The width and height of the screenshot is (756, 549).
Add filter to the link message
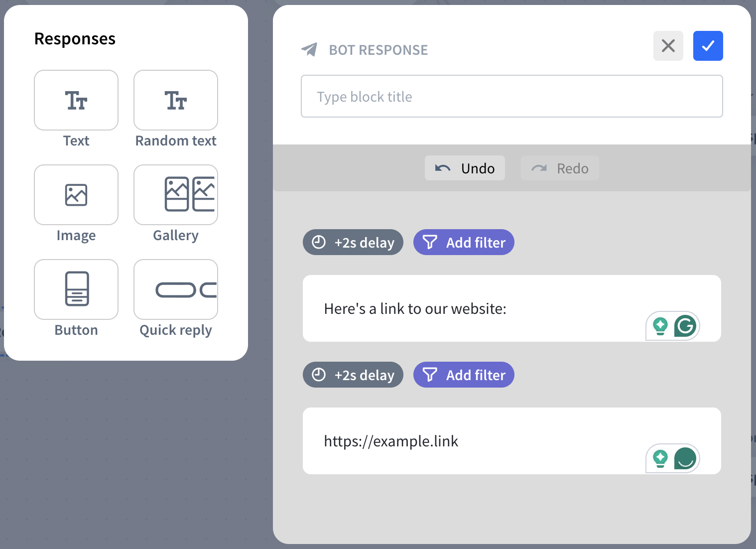click(464, 375)
